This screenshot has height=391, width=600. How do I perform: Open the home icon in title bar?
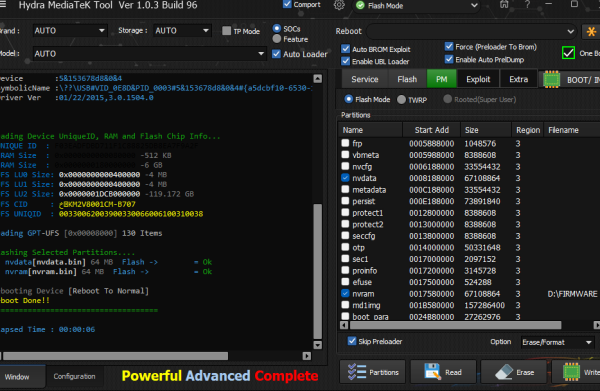(504, 5)
